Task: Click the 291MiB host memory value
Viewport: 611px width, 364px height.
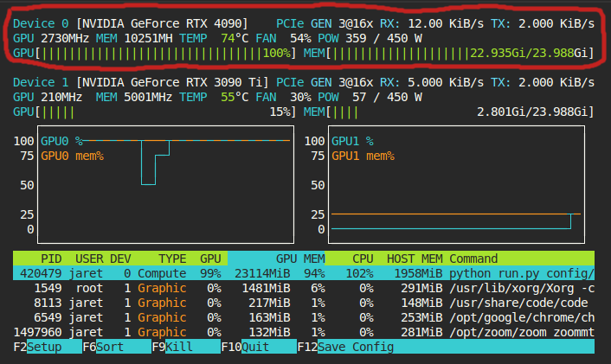Action: [x=421, y=288]
